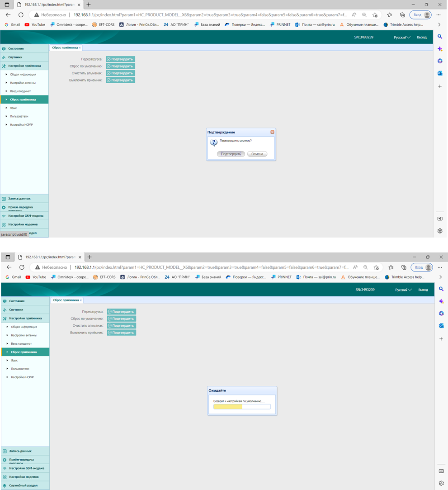This screenshot has width=448, height=490.
Task: In upper window, open the EFT-CORS bookmark
Action: 104,25
